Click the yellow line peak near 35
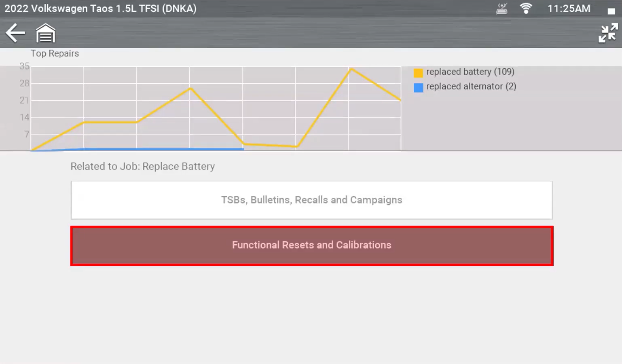The image size is (622, 364). pyautogui.click(x=351, y=69)
